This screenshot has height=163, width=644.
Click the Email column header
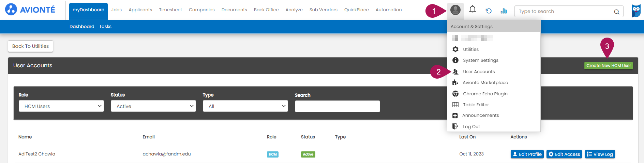[149, 137]
